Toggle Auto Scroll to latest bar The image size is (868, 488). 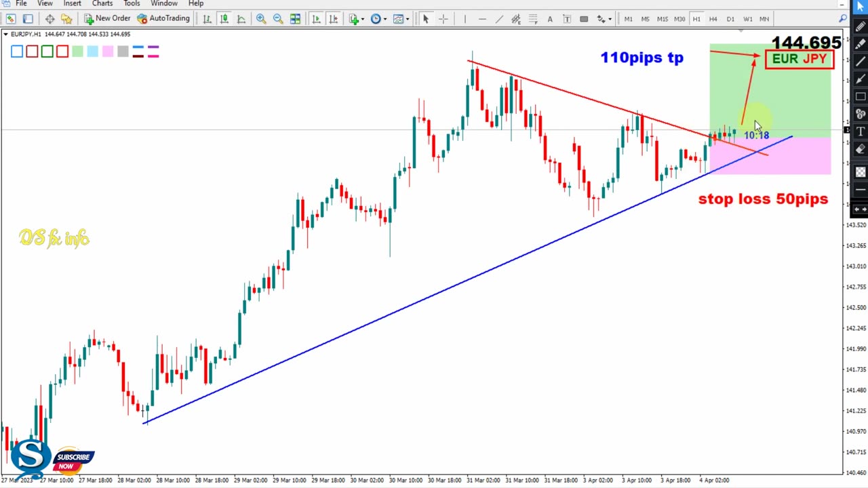[x=316, y=19]
